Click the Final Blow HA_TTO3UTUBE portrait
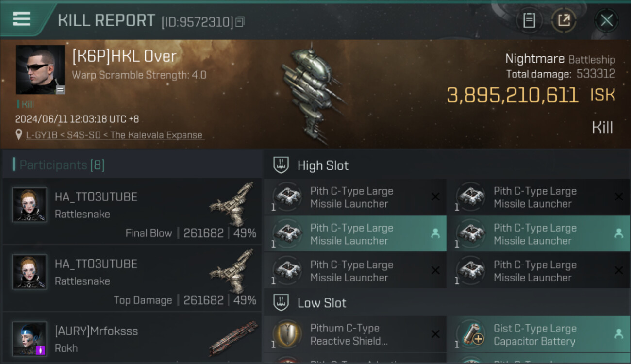Viewport: 631px width, 364px height. 30,205
